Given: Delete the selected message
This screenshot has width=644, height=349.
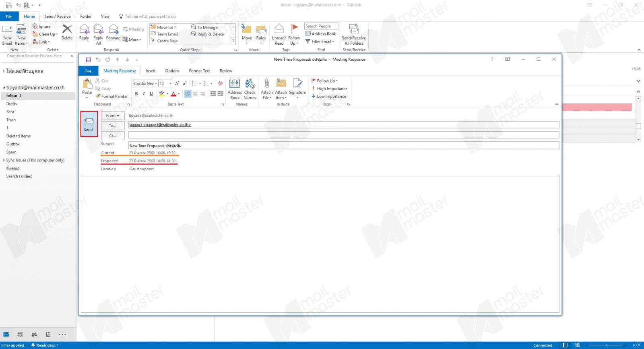Looking at the screenshot, I should 67,32.
